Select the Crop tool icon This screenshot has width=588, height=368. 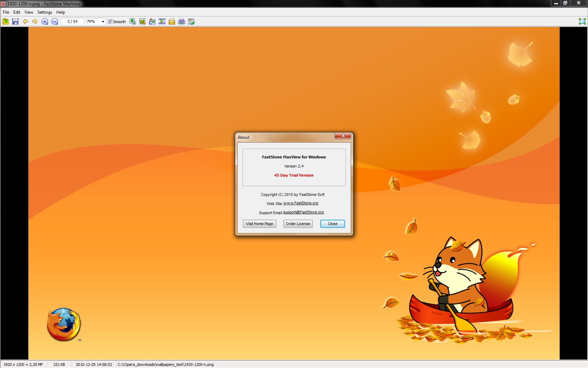click(x=142, y=22)
